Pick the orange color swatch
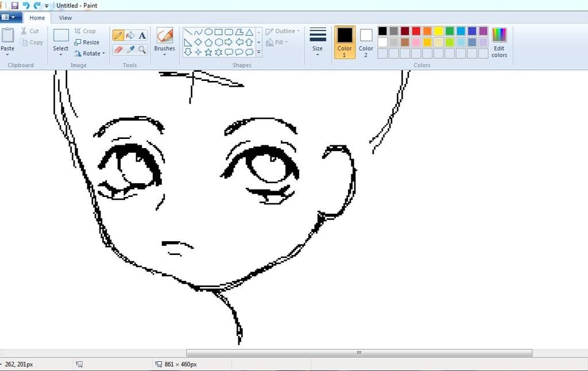Viewport: 588px width, 371px height. [427, 31]
